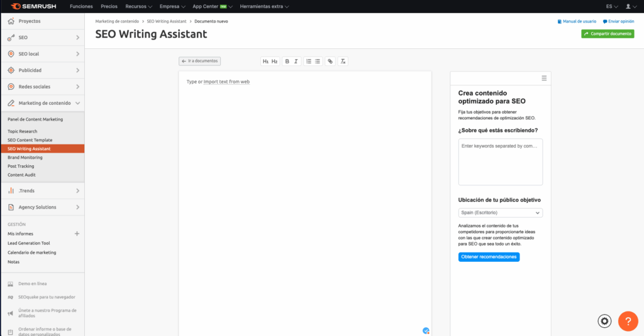The height and width of the screenshot is (336, 644).
Task: Click the blue check badge in editor
Action: 426,331
